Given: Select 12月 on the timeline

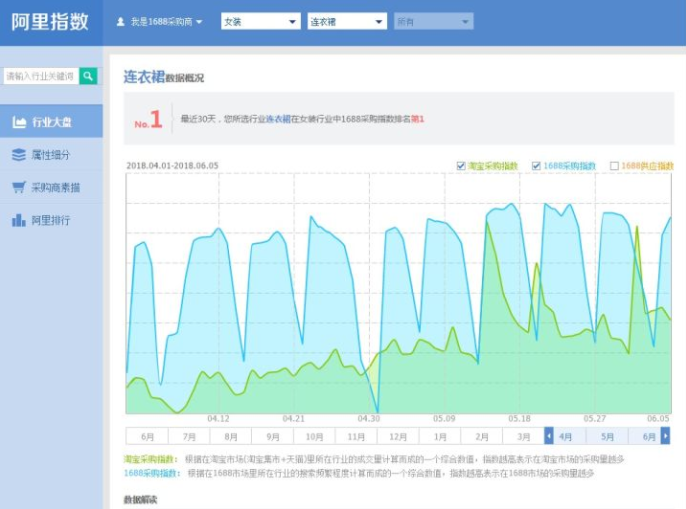Looking at the screenshot, I should [398, 436].
